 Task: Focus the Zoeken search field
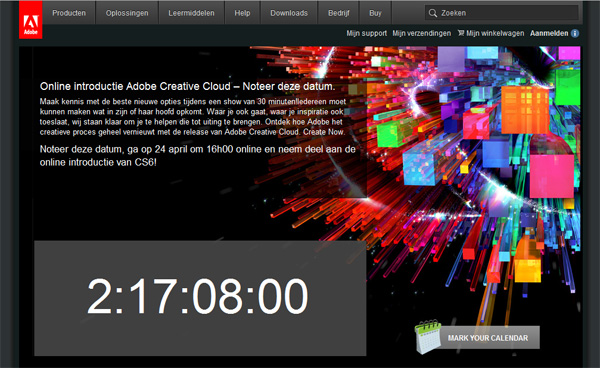(x=502, y=13)
